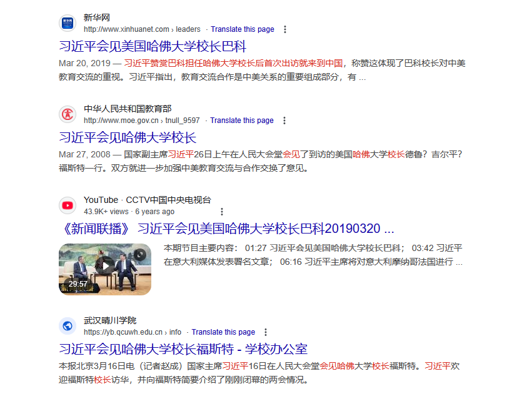The image size is (532, 399).
Task: Click the 29:57 duration badge on video
Action: tap(78, 284)
